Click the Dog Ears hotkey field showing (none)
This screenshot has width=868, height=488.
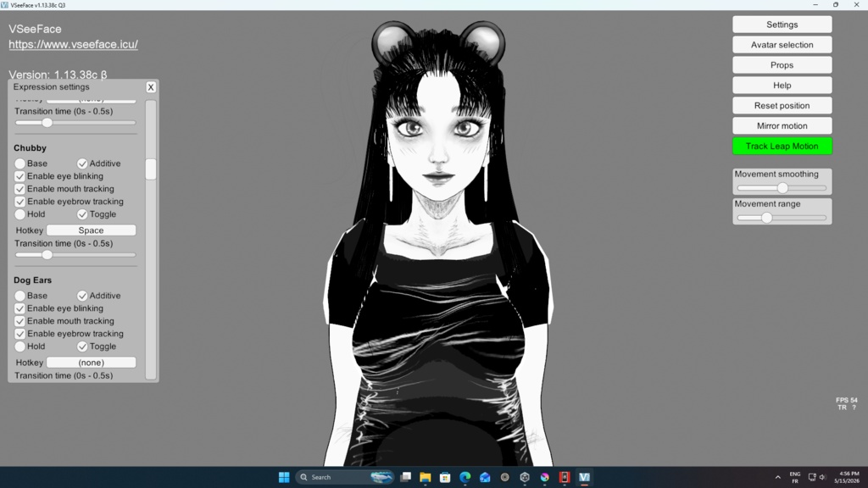pos(91,363)
